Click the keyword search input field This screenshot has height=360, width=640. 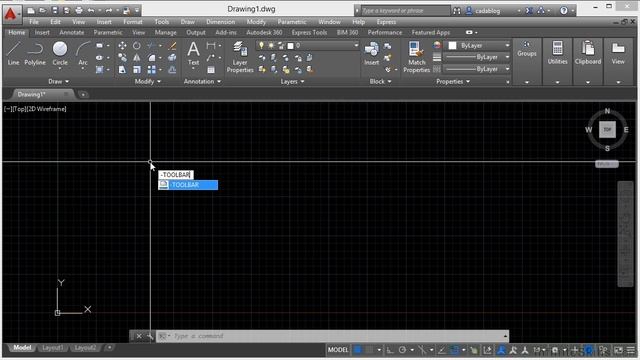pos(406,11)
